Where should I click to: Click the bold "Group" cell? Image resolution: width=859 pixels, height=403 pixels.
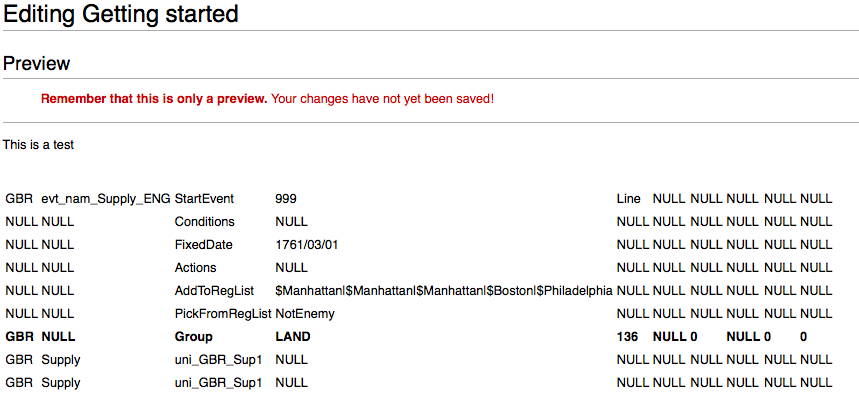[x=194, y=337]
